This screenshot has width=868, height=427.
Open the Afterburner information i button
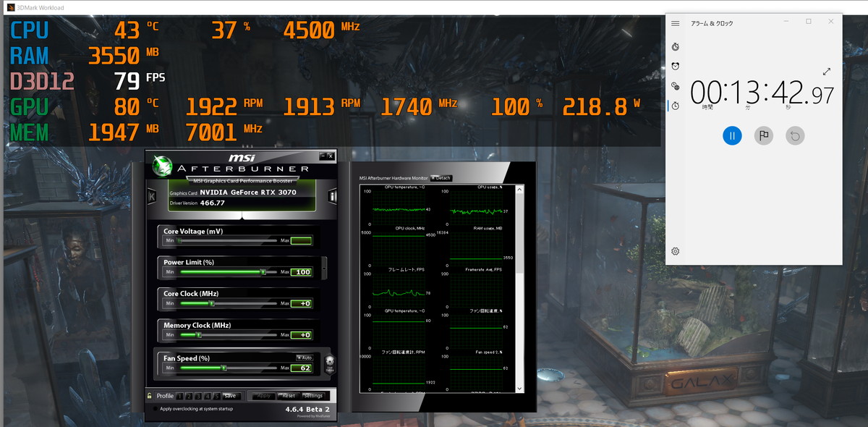pos(333,196)
